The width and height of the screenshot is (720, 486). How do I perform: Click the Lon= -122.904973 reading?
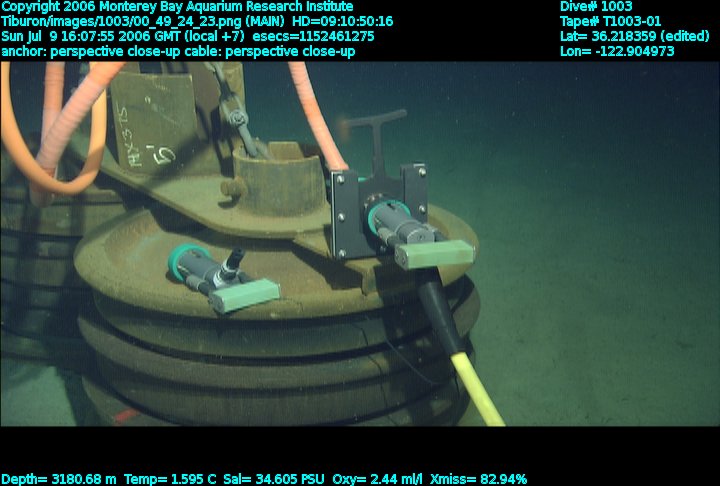pos(617,51)
